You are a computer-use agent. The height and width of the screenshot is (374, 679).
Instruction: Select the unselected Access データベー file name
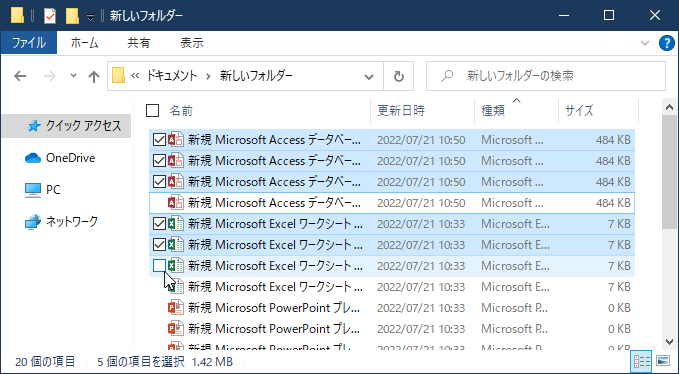pos(274,203)
